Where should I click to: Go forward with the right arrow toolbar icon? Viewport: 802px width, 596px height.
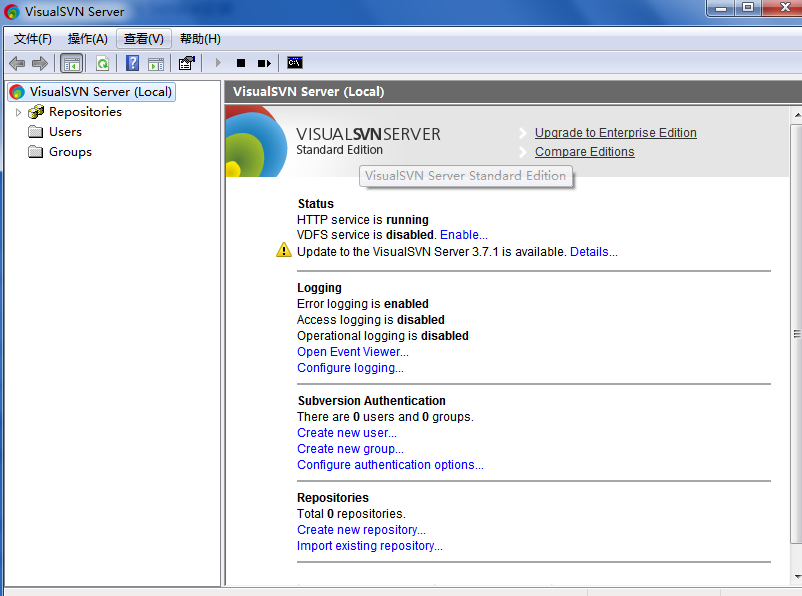pos(40,63)
